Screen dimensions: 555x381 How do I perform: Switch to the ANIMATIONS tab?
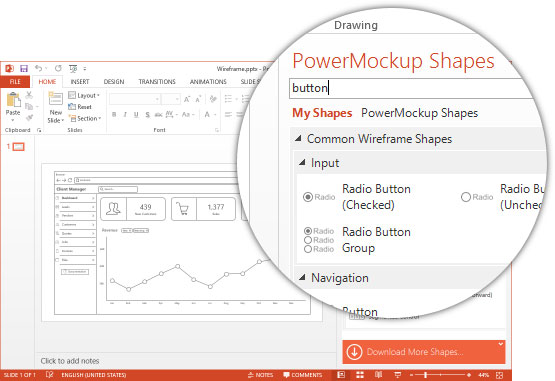208,82
